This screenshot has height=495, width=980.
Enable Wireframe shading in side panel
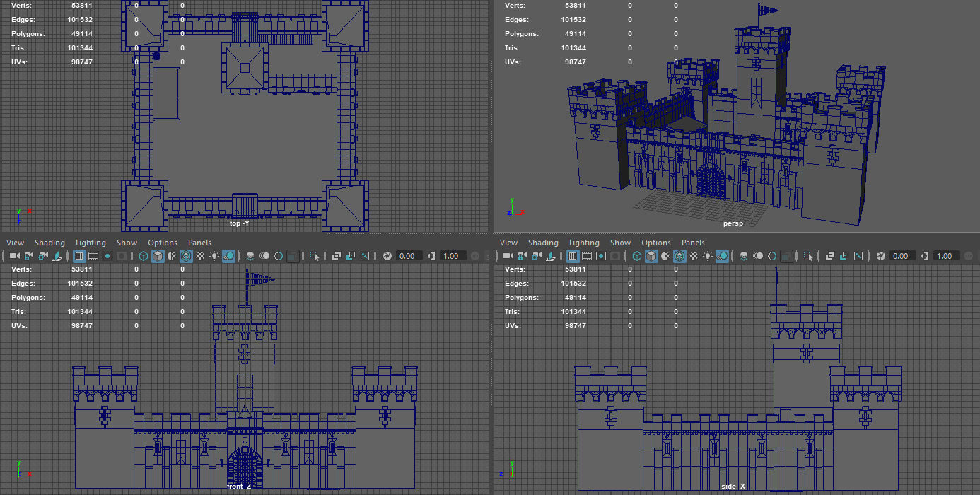click(x=637, y=256)
